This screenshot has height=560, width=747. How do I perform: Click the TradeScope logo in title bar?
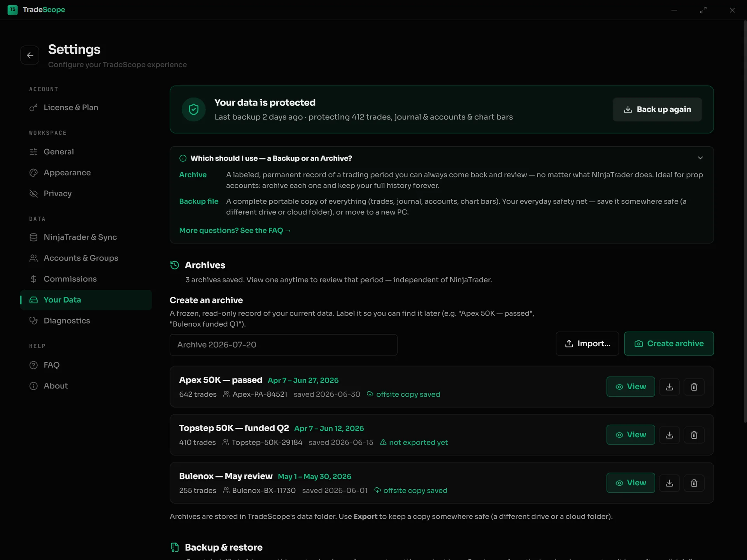click(12, 10)
